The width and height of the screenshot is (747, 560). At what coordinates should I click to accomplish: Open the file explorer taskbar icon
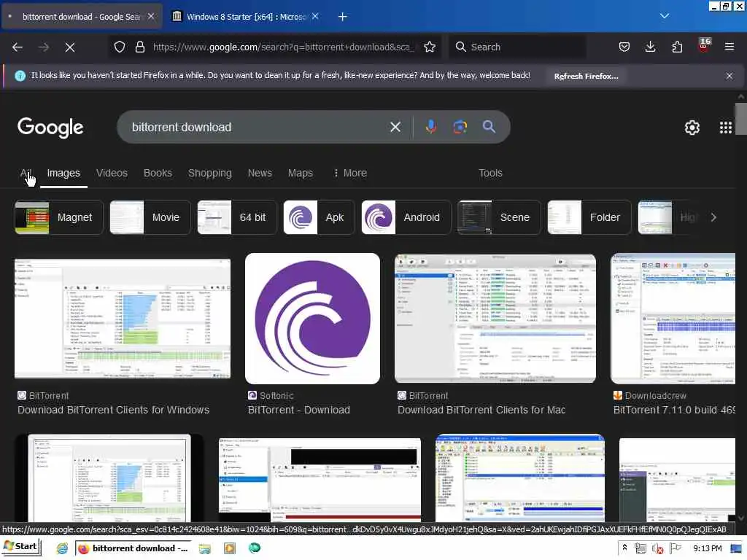point(205,548)
